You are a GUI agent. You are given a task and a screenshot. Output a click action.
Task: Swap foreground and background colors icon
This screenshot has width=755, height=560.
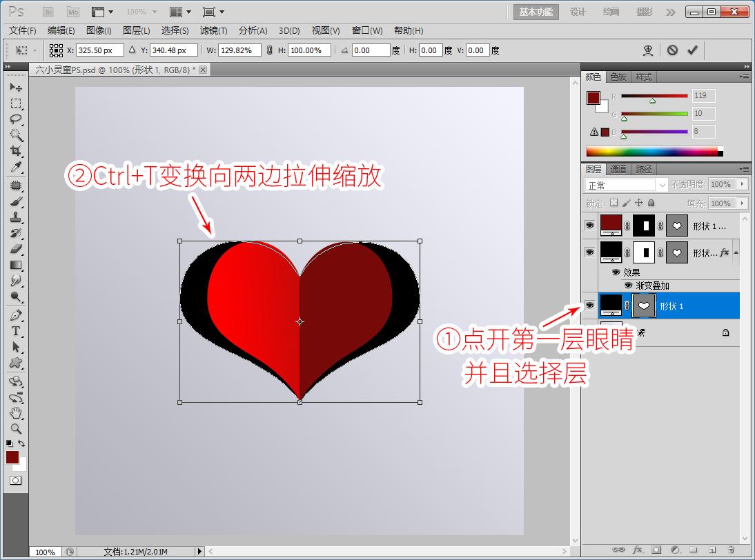(21, 443)
